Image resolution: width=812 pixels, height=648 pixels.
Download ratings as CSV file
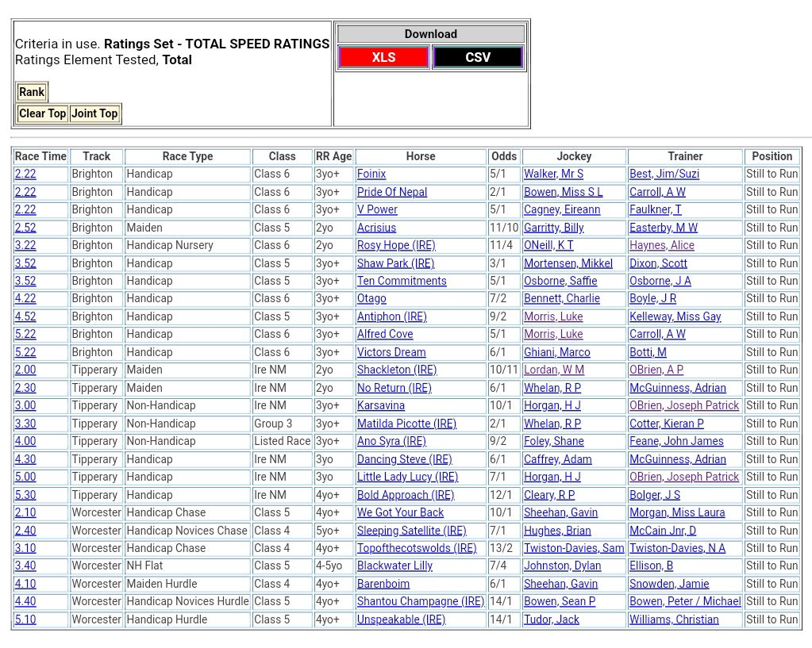pos(478,57)
